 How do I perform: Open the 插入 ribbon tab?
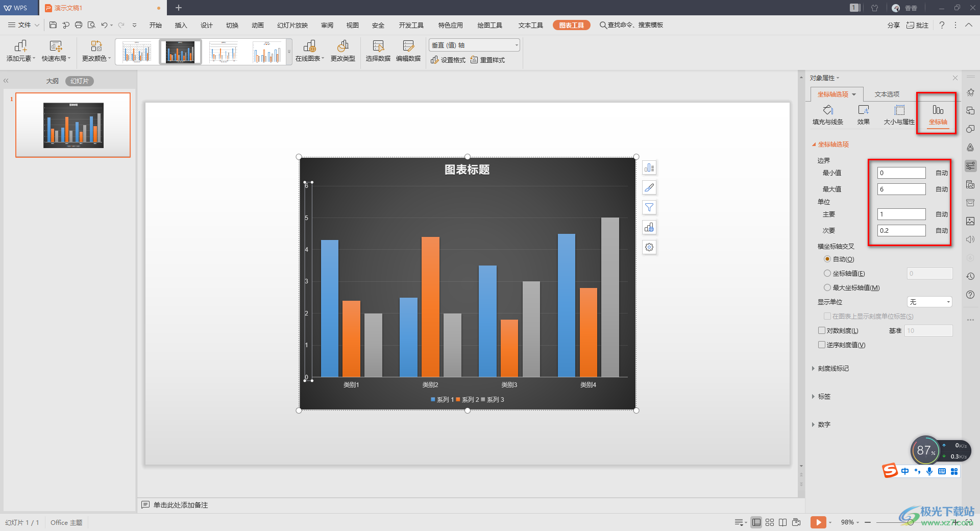tap(181, 25)
